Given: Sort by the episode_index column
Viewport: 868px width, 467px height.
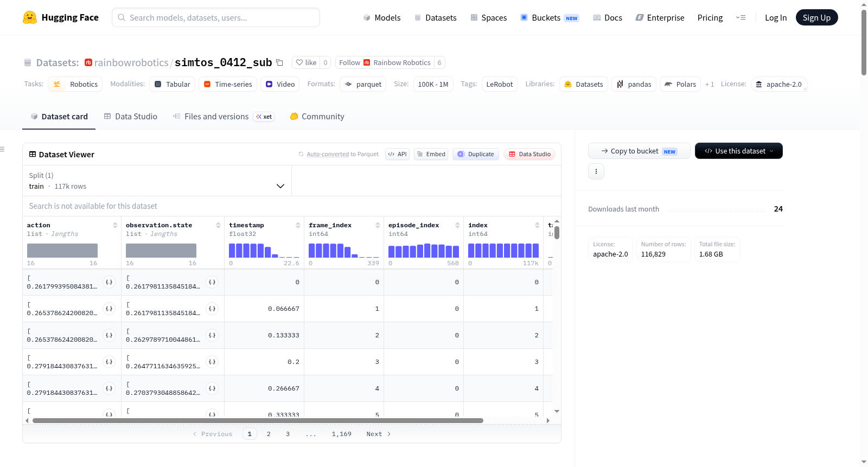Looking at the screenshot, I should click(457, 225).
